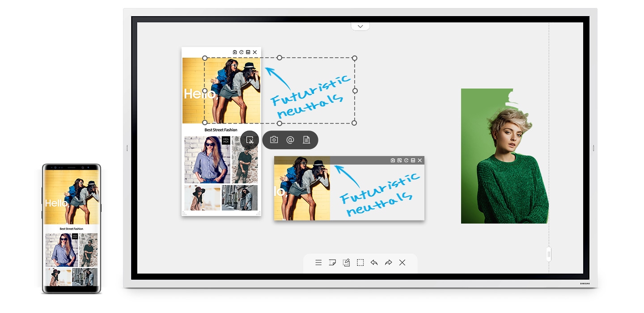The width and height of the screenshot is (644, 313).
Task: Open the roll-call note tool on the toolbar
Action: 332,262
